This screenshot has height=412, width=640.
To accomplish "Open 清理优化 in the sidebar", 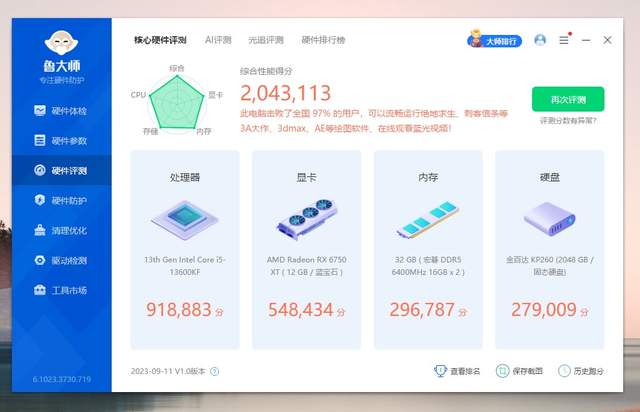I will [60, 230].
